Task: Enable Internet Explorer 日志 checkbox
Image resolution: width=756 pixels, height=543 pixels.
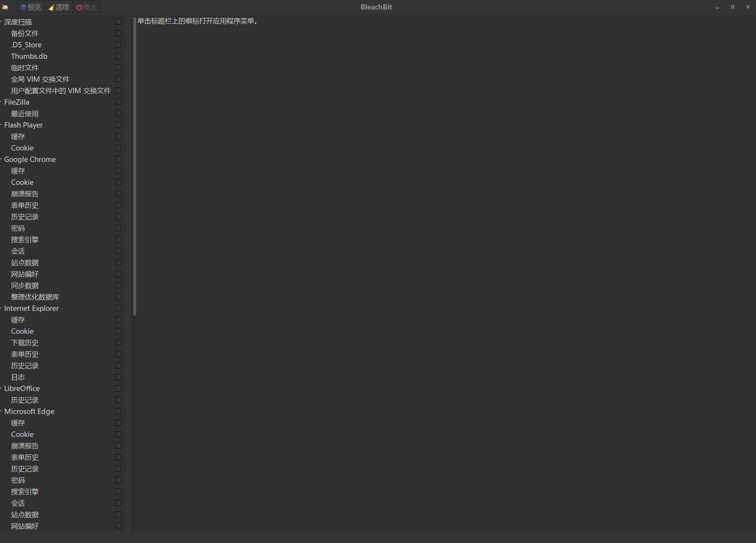Action: (x=118, y=377)
